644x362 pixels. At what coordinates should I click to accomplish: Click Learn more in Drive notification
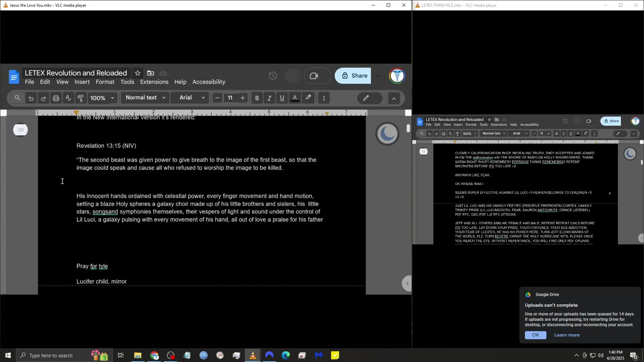tap(567, 335)
